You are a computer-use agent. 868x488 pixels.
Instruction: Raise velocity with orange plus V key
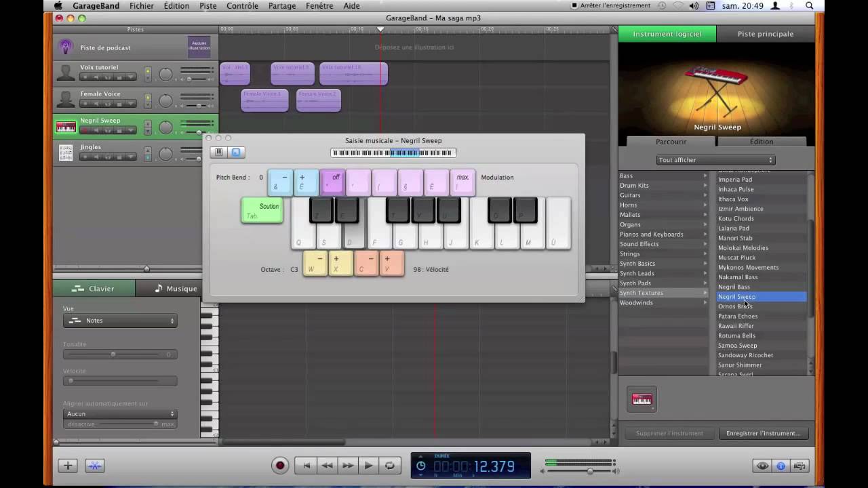coord(391,264)
